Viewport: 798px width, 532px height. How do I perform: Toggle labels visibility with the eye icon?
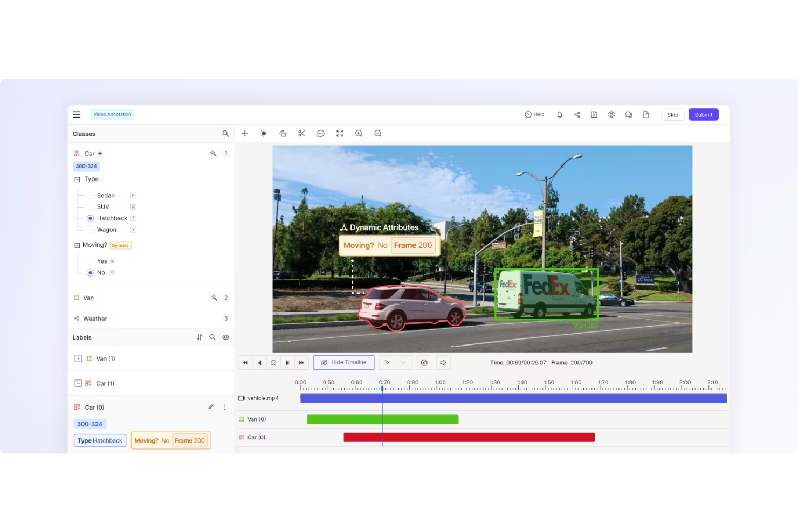click(225, 337)
